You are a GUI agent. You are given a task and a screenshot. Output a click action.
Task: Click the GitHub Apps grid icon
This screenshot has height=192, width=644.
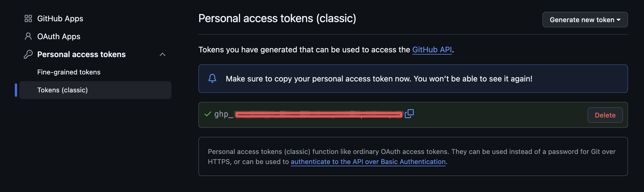28,18
